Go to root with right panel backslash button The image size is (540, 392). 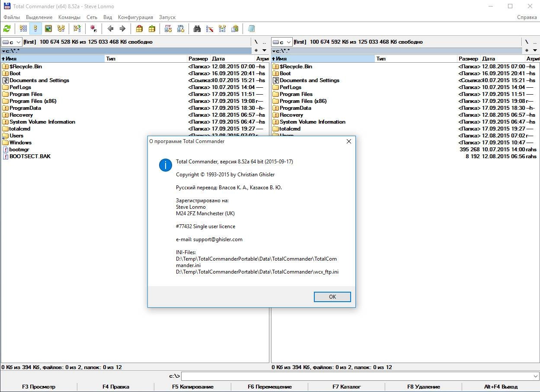526,42
